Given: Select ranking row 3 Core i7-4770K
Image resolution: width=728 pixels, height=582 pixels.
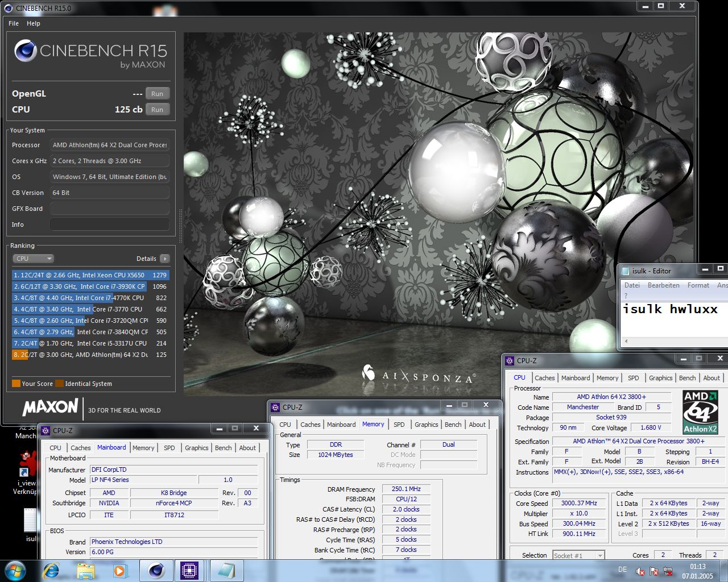Looking at the screenshot, I should tap(90, 298).
